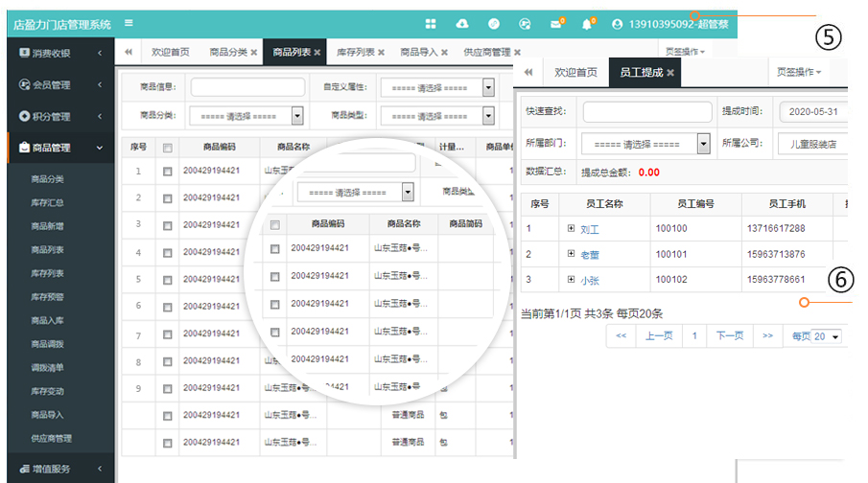The height and width of the screenshot is (483, 868).
Task: Open 页签操作 menu above product list
Action: (x=685, y=52)
